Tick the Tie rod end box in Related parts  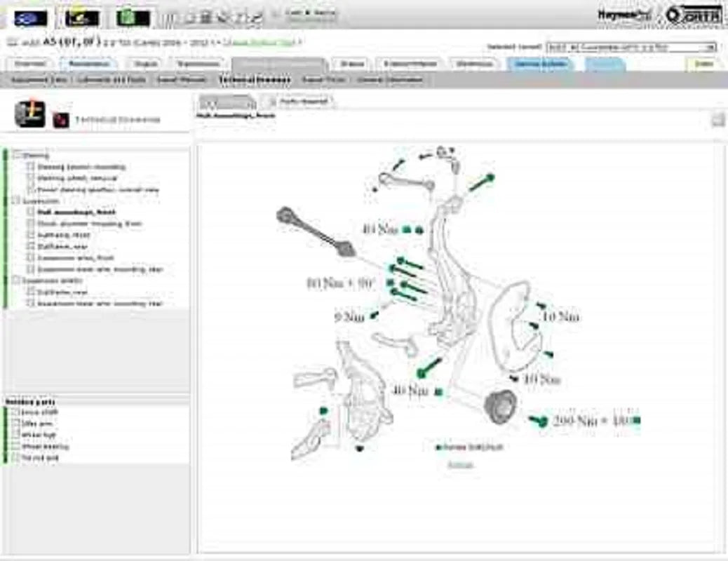(15, 458)
